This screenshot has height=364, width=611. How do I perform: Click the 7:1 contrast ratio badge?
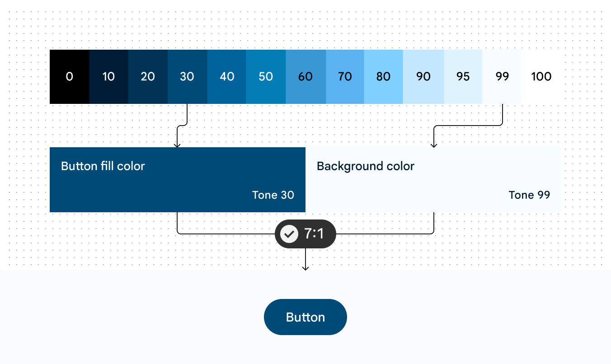[305, 234]
